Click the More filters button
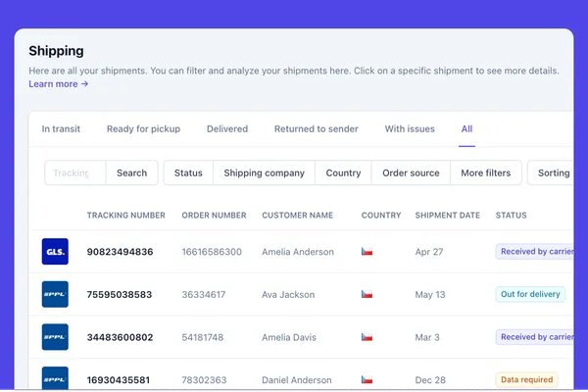This screenshot has width=588, height=392. (485, 173)
